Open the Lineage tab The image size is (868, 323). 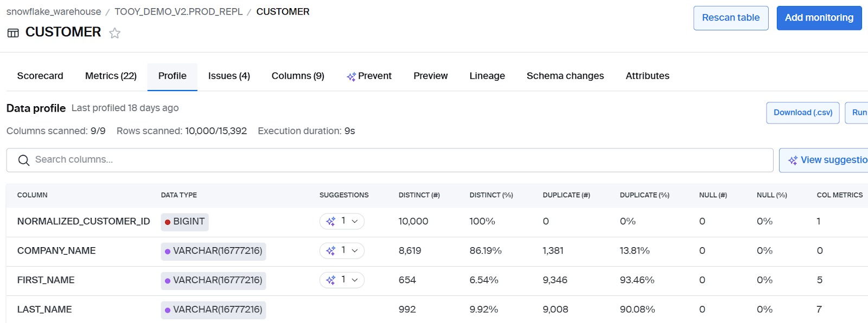(487, 76)
